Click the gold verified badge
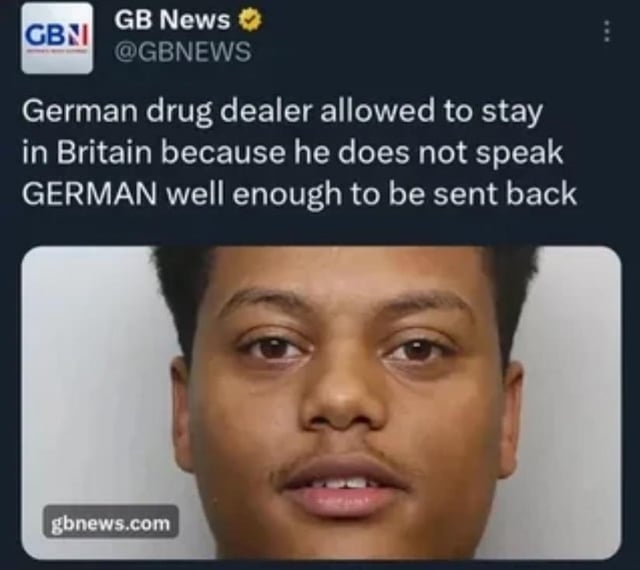This screenshot has height=570, width=640. click(250, 20)
